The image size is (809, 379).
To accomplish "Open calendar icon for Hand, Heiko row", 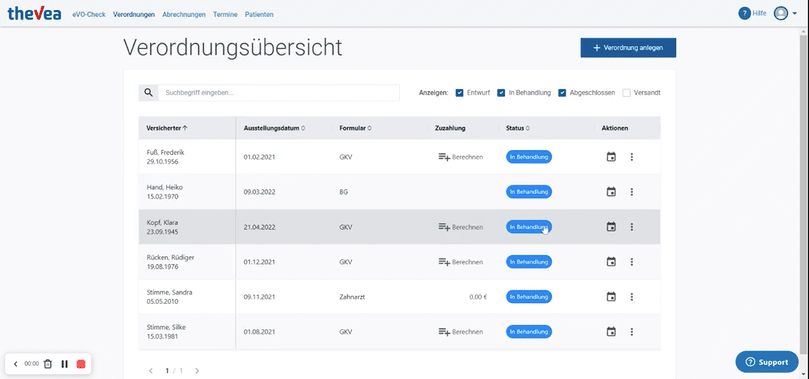I will point(611,192).
